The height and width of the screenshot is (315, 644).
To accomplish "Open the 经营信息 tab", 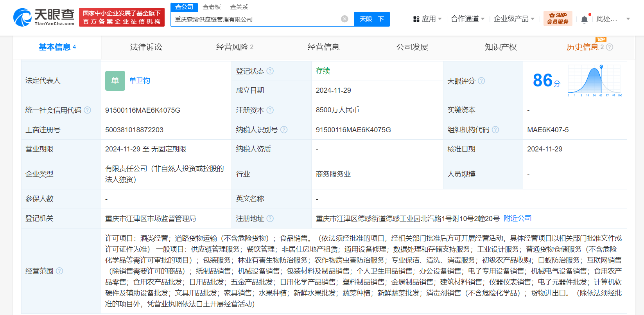I will (323, 47).
